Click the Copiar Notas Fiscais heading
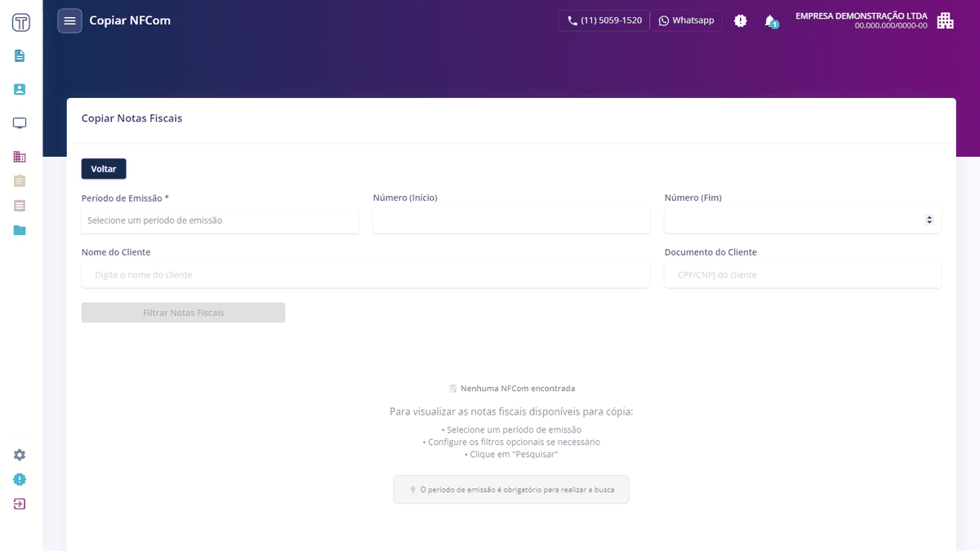The height and width of the screenshot is (551, 980). coord(131,118)
